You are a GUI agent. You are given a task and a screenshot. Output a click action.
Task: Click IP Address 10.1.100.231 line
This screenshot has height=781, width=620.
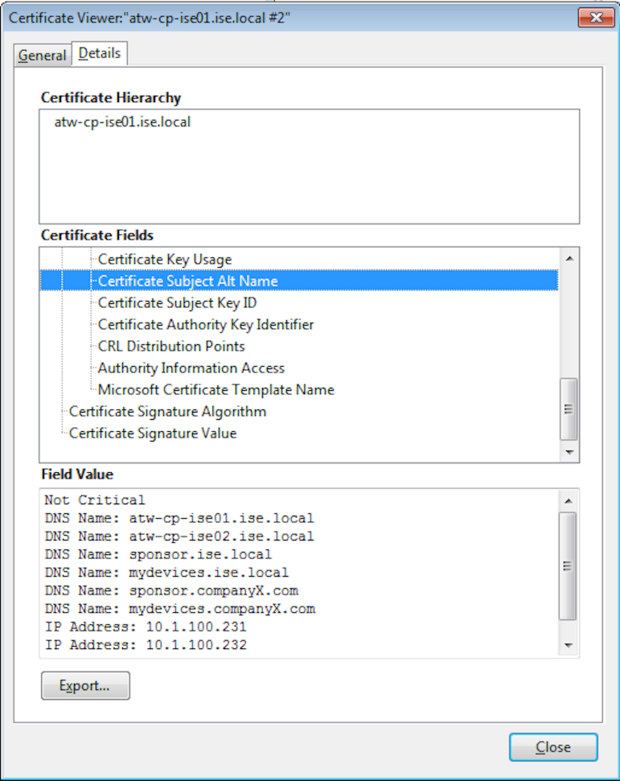pos(146,627)
